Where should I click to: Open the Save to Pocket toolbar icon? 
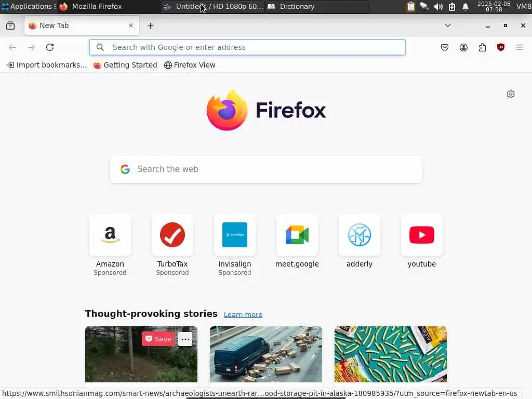[445, 47]
